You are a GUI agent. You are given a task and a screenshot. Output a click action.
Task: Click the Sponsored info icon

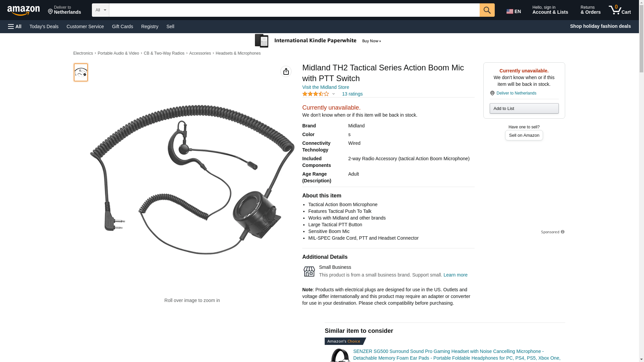click(562, 232)
